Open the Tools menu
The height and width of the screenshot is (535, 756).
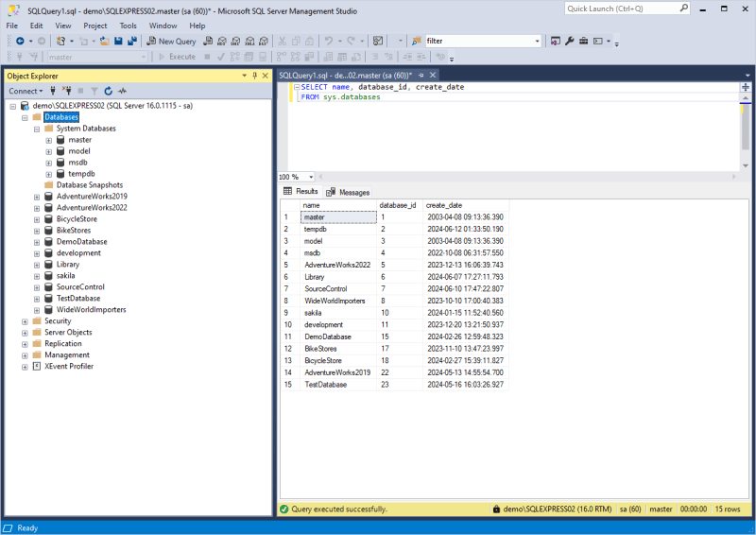click(x=128, y=26)
